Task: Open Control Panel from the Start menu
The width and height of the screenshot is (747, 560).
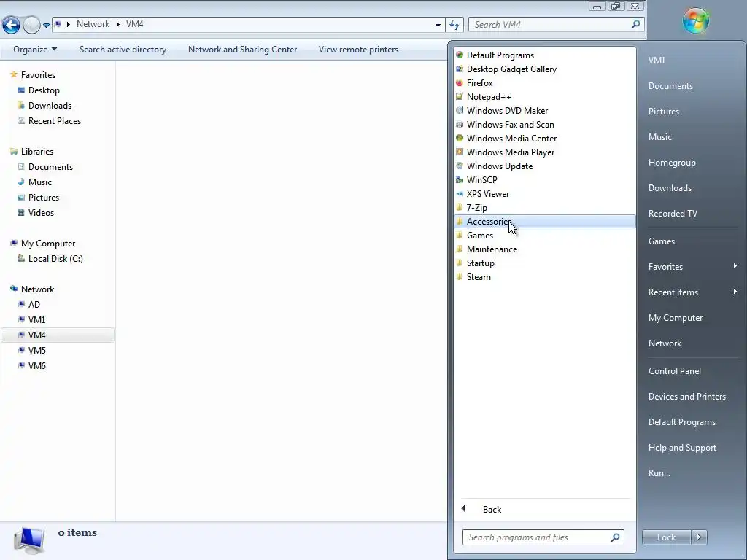Action: point(674,371)
